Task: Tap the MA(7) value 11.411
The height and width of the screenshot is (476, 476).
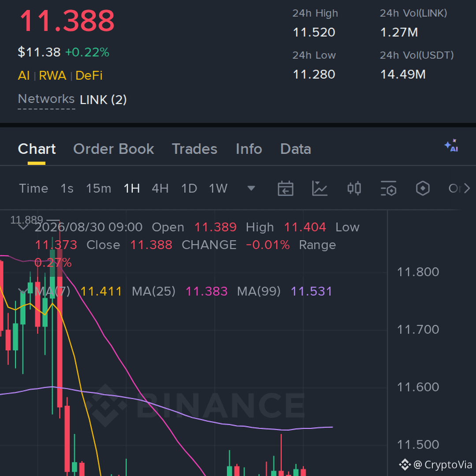Action: coord(101,291)
